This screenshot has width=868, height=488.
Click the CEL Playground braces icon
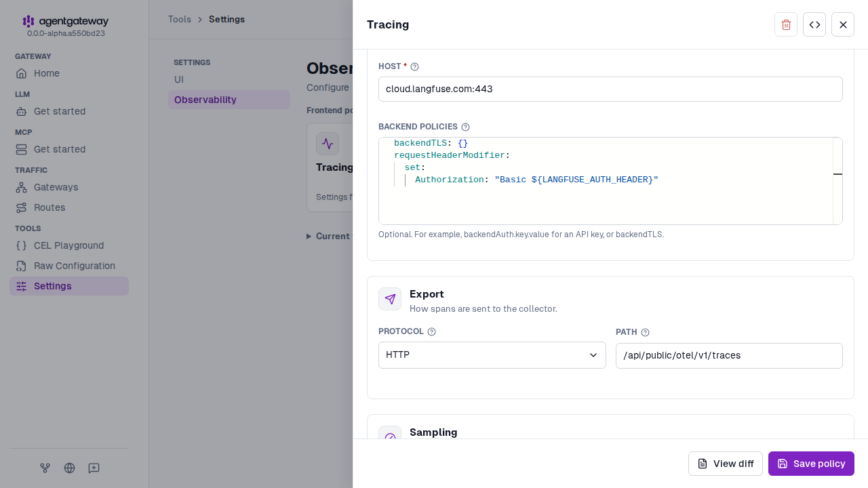point(22,245)
